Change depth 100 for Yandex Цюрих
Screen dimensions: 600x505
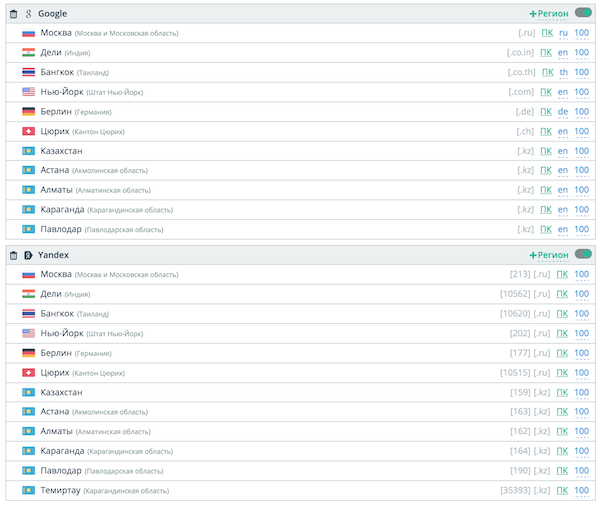point(582,373)
